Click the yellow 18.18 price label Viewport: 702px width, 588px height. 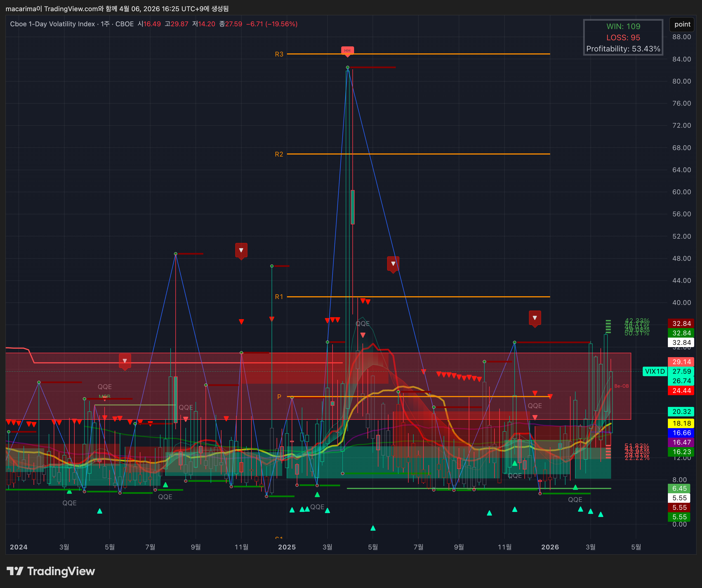point(681,423)
